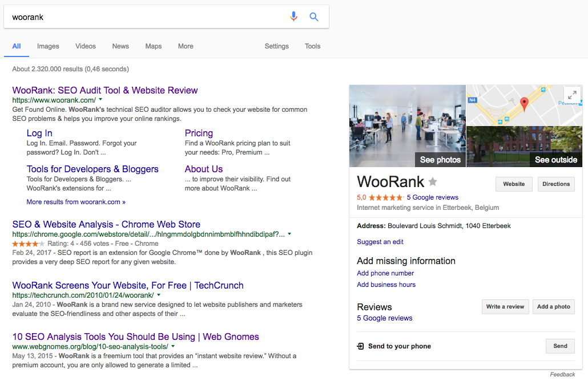
Task: Open the Pricing sitelink
Action: (x=199, y=133)
